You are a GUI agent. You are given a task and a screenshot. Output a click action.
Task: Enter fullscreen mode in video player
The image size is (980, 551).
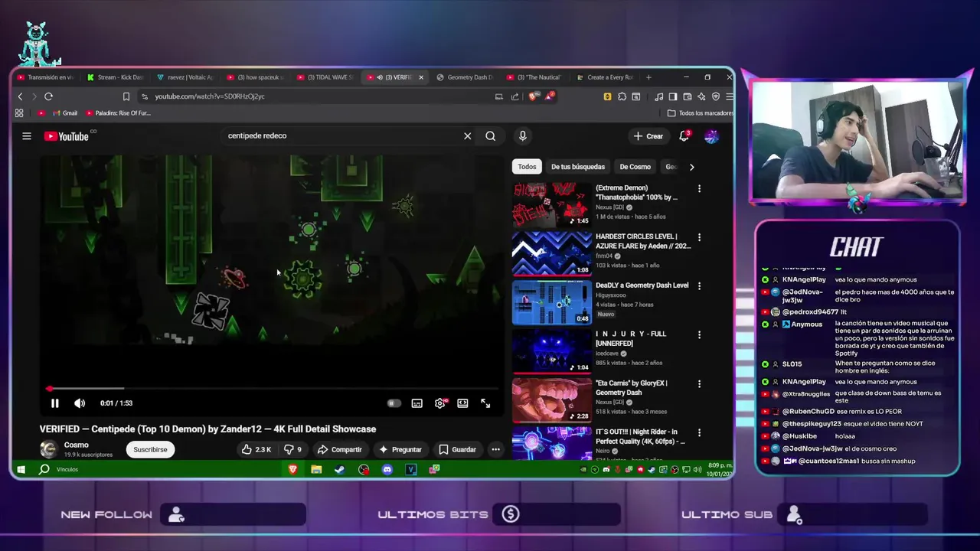coord(485,403)
